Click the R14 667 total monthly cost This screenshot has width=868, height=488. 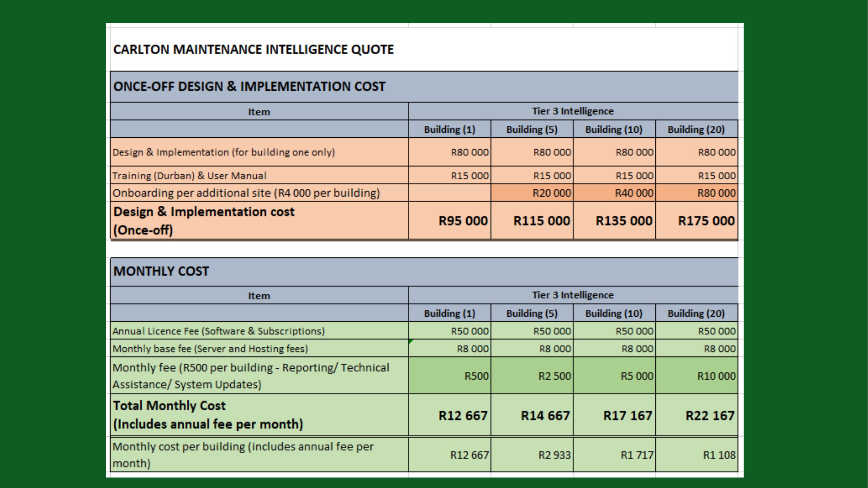point(545,416)
